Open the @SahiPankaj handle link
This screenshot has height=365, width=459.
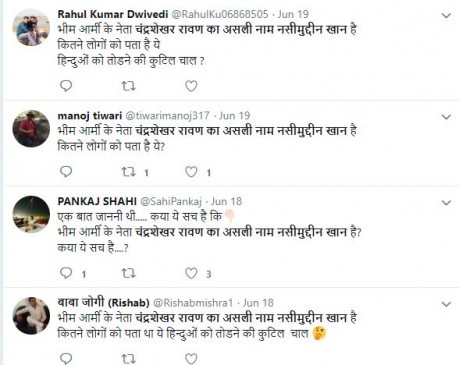point(171,201)
